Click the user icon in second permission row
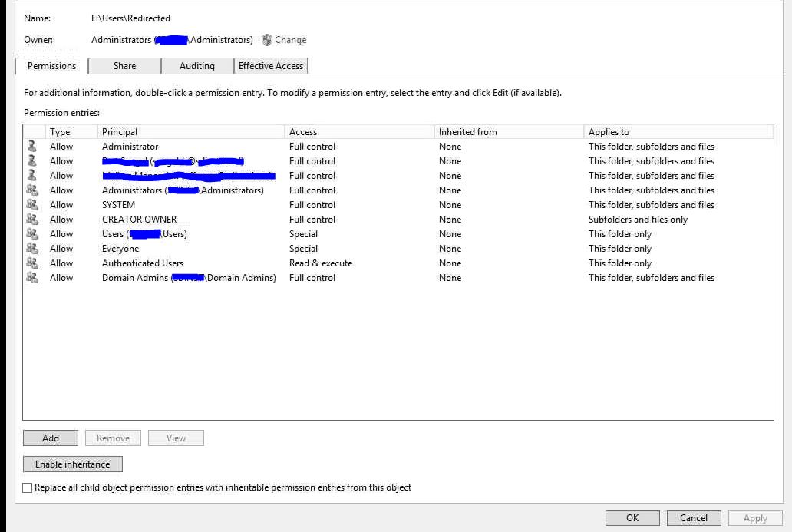 coord(34,160)
